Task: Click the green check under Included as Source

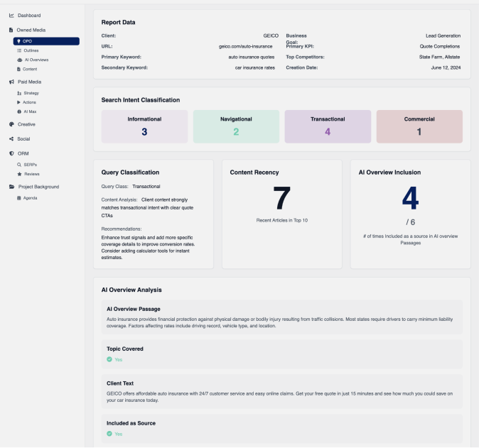Action: (x=109, y=434)
